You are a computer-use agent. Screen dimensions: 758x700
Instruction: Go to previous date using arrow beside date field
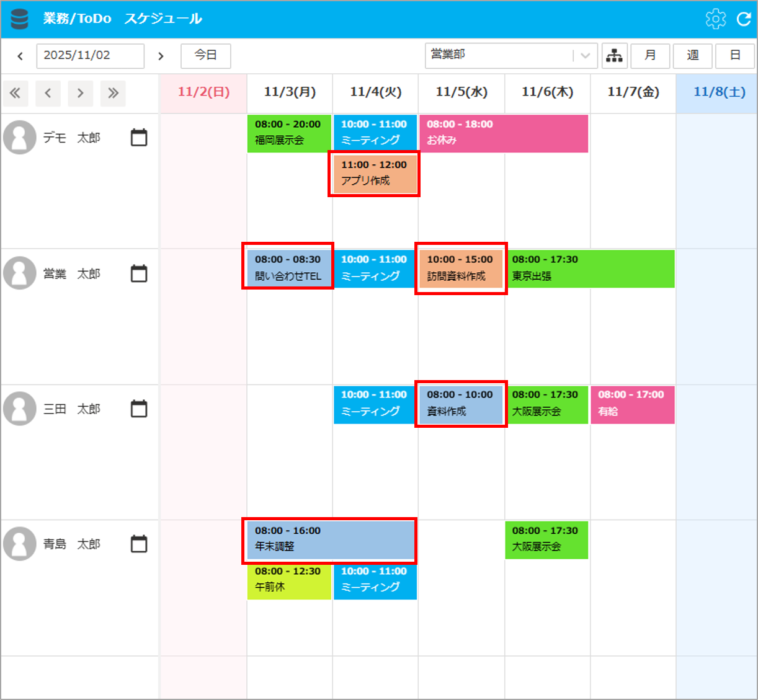(20, 56)
